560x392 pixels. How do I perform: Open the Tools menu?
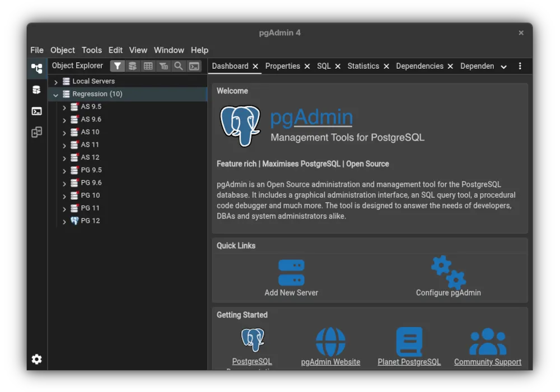click(91, 50)
